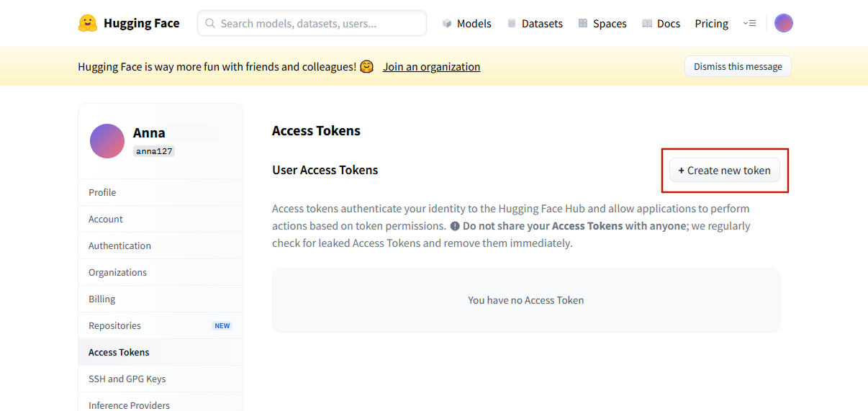Select Authentication in the sidebar
Screen dimensions: 868x411
pos(161,245)
